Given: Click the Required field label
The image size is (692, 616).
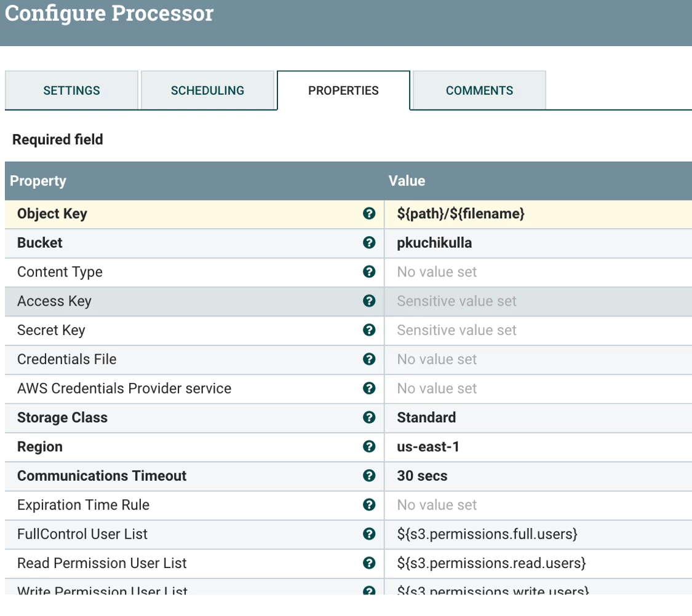Looking at the screenshot, I should (57, 140).
